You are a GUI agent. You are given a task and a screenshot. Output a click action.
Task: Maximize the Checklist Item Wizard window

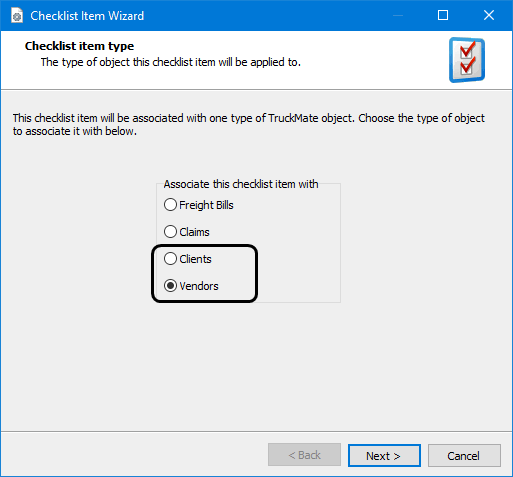[443, 15]
